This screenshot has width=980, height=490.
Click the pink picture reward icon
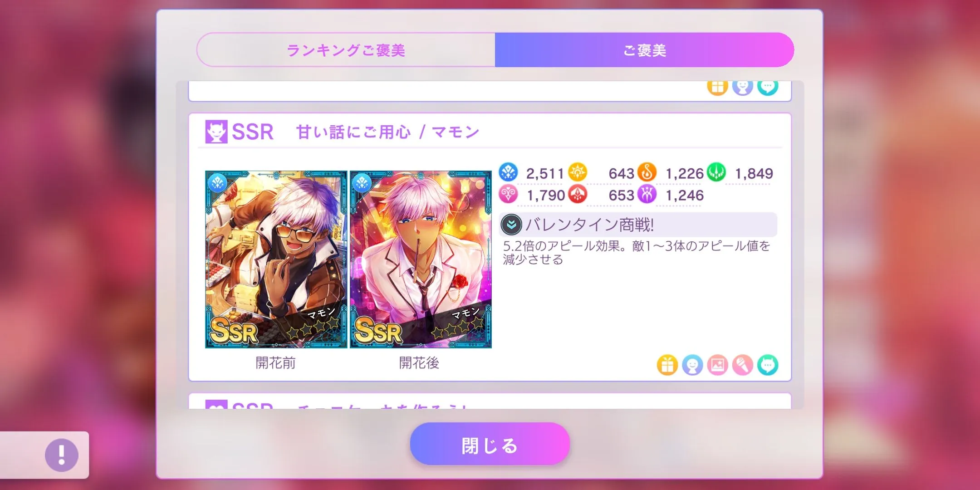tap(717, 365)
